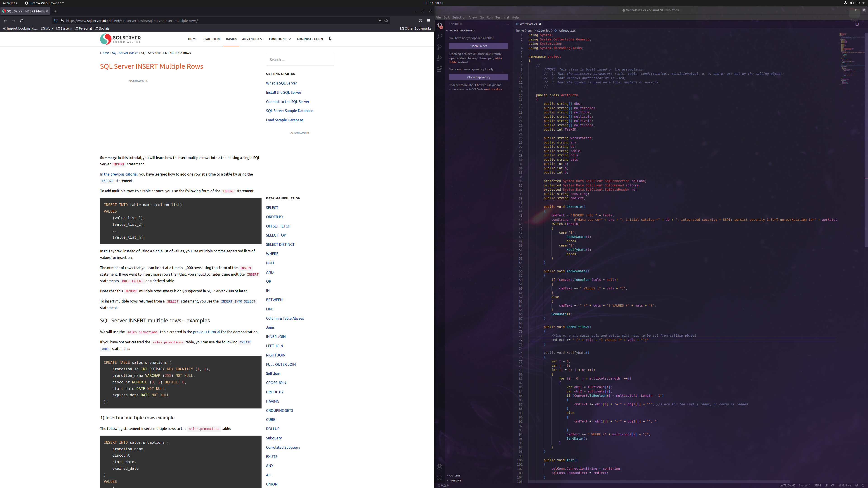Click the Open Folder button

coord(479,46)
